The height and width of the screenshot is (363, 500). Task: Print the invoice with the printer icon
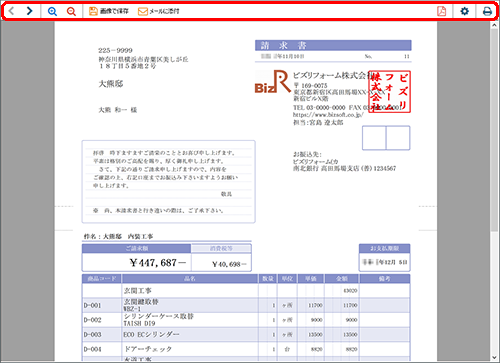487,11
